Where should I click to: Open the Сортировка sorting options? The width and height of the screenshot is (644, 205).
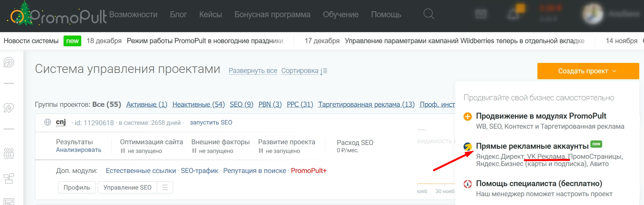pyautogui.click(x=304, y=71)
